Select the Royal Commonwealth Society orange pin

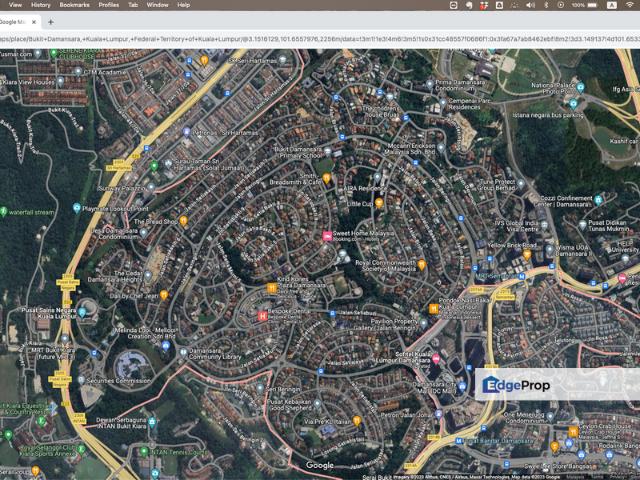[422, 264]
